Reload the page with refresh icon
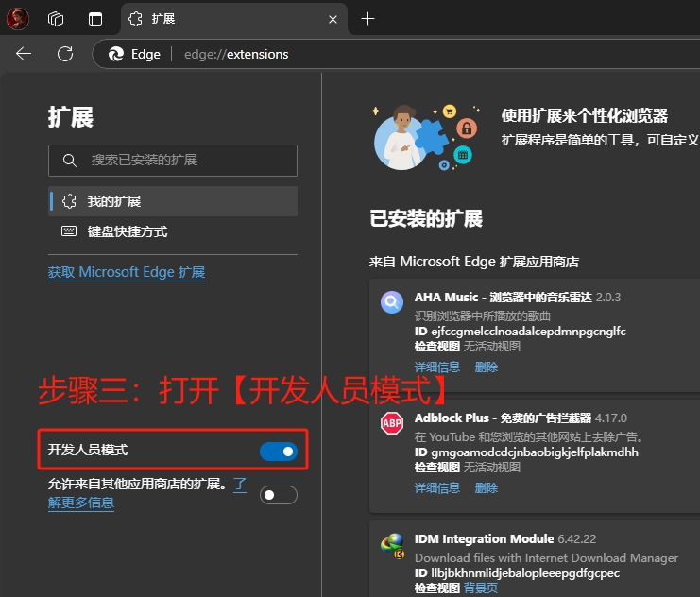The height and width of the screenshot is (597, 700). 65,54
